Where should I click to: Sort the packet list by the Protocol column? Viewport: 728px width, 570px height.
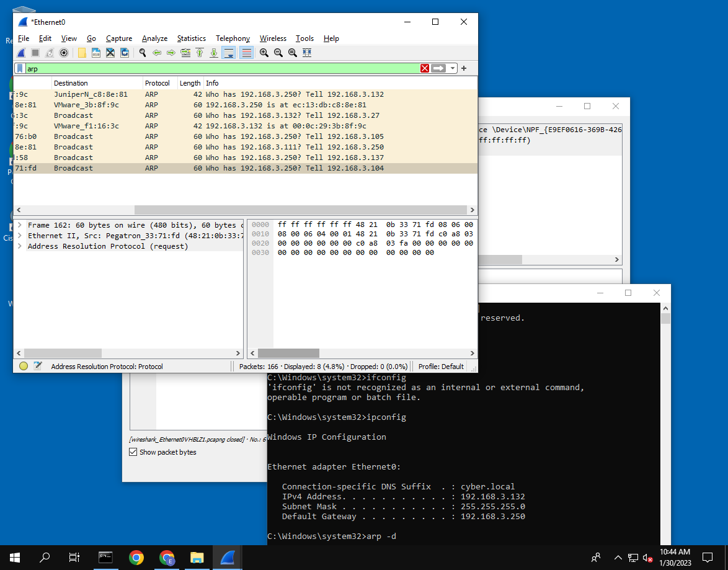coord(160,83)
